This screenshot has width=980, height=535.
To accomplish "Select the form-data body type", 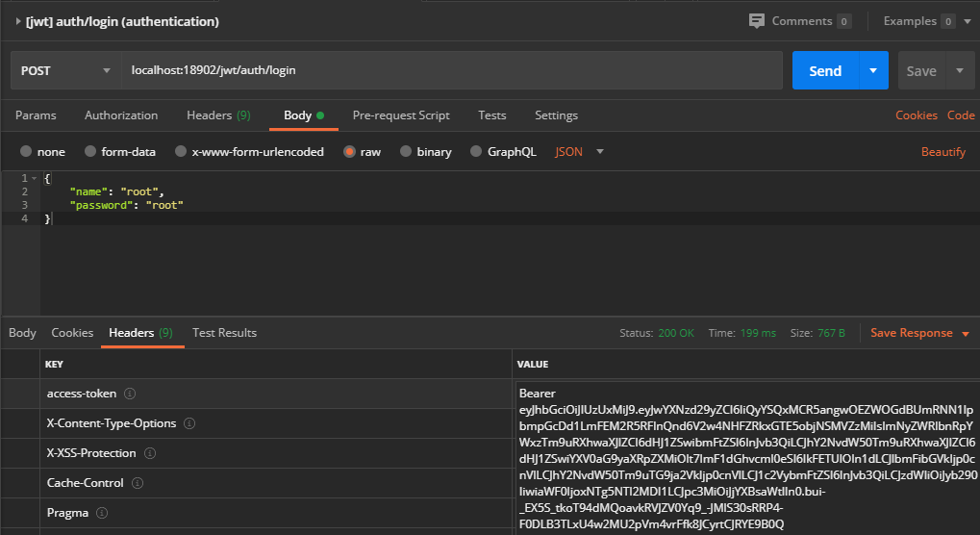I will coord(90,151).
